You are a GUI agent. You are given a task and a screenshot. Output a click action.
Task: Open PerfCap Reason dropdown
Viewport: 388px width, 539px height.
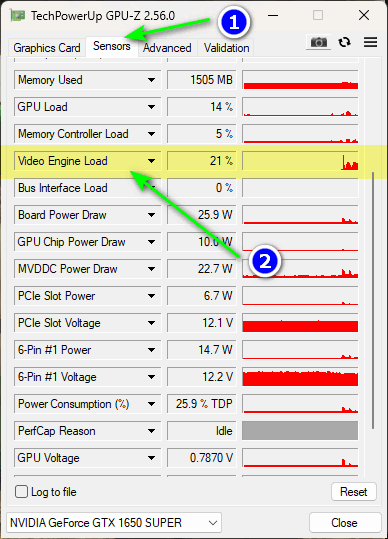[151, 431]
